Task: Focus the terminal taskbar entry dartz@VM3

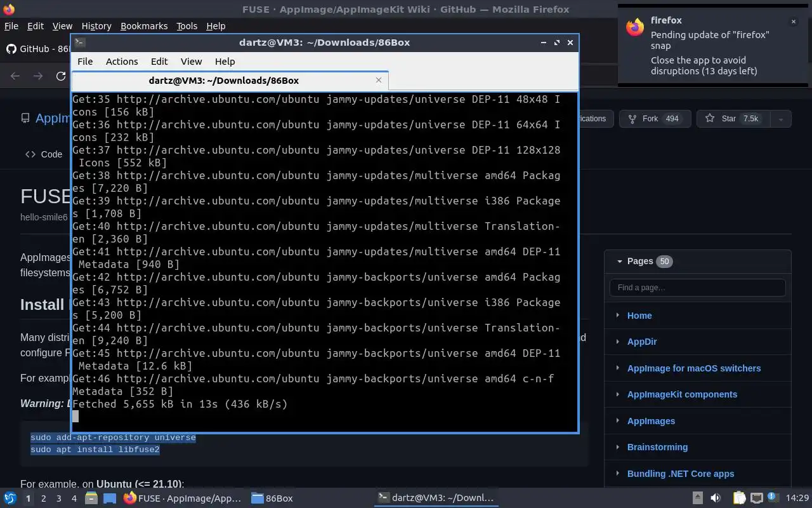Action: click(x=436, y=498)
